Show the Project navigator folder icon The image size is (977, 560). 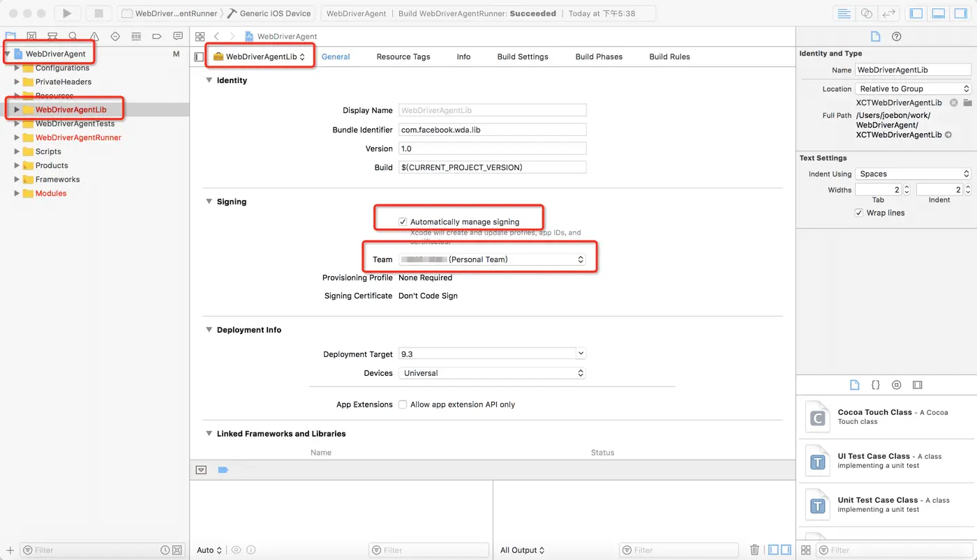[x=10, y=36]
